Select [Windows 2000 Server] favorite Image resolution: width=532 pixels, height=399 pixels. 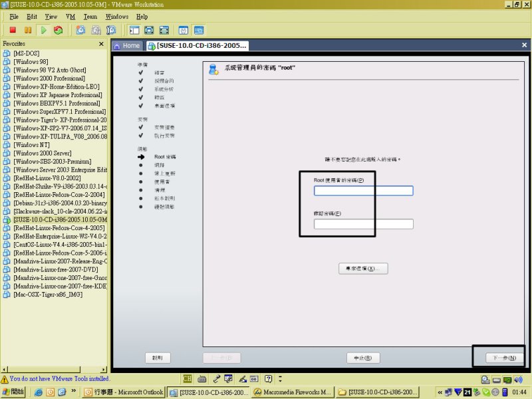[x=43, y=153]
